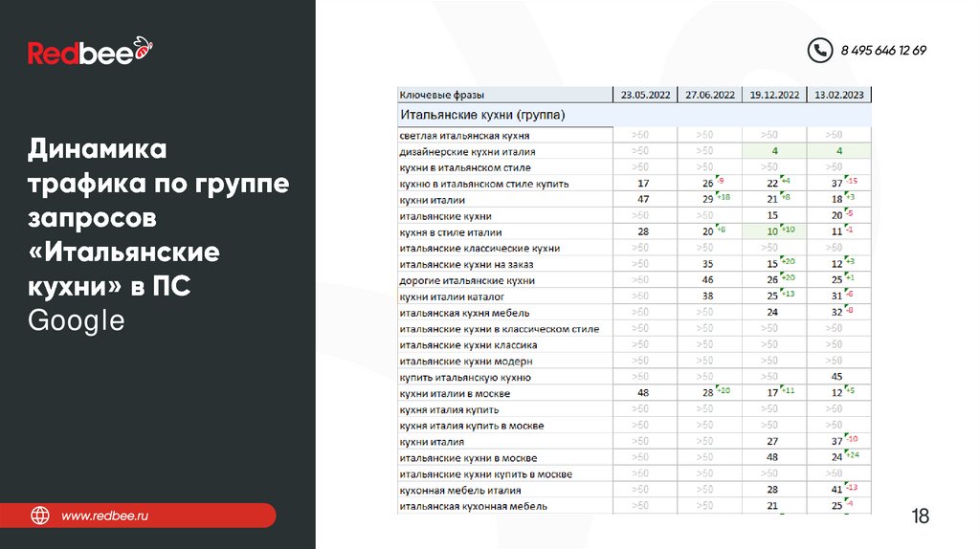Select row 'кухня в стиле италии'
Screen dimensions: 980x549
[635, 231]
